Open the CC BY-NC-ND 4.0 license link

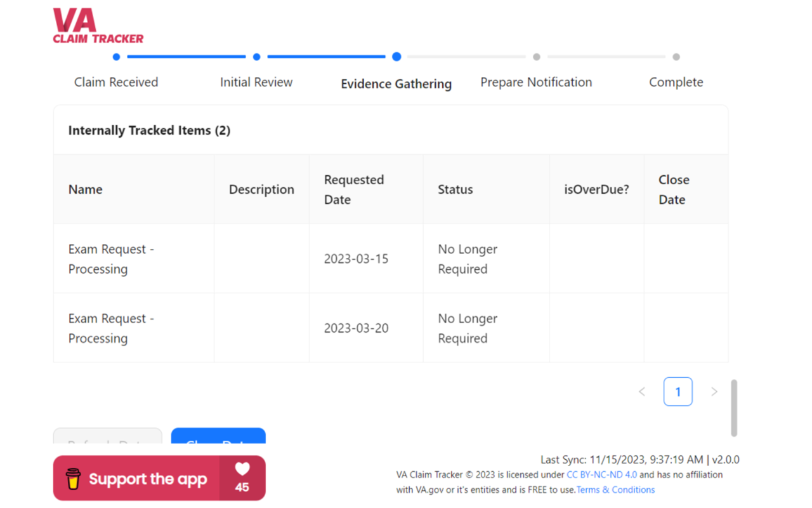click(x=601, y=474)
